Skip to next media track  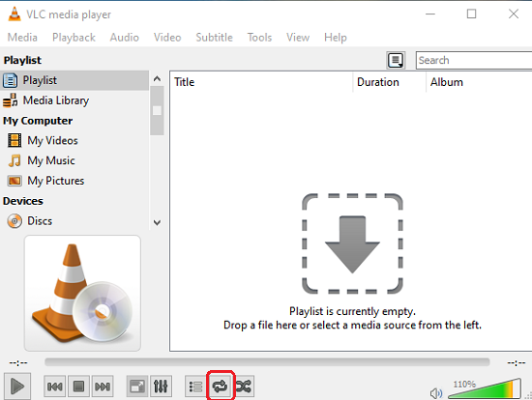click(103, 386)
